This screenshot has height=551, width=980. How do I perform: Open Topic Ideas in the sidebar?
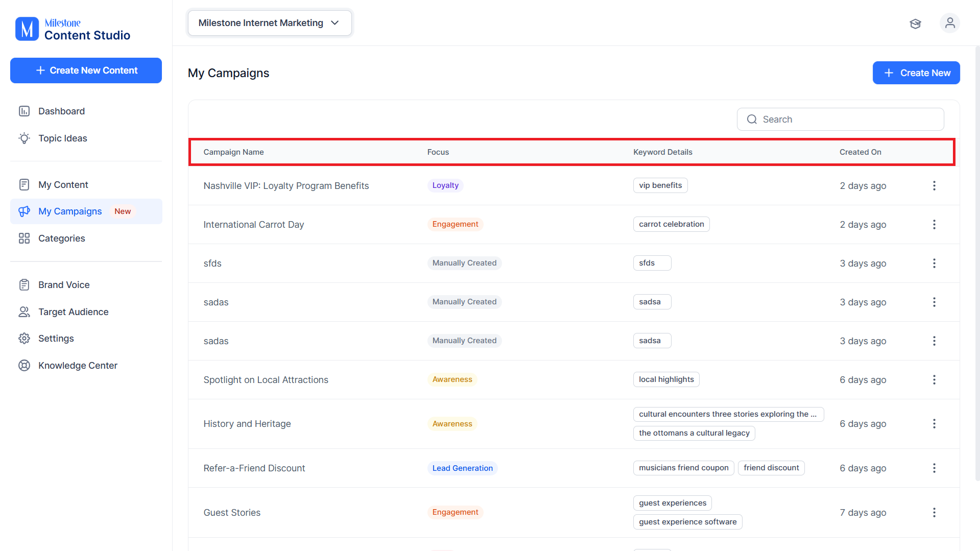click(86, 138)
